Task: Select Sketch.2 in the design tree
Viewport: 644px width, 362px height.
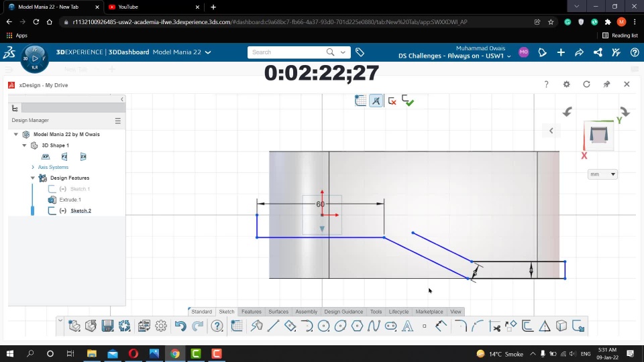Action: [81, 210]
